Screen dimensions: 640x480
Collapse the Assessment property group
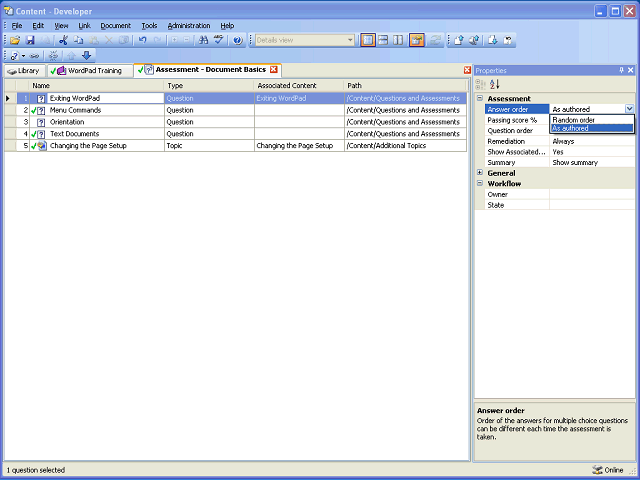pyautogui.click(x=481, y=99)
